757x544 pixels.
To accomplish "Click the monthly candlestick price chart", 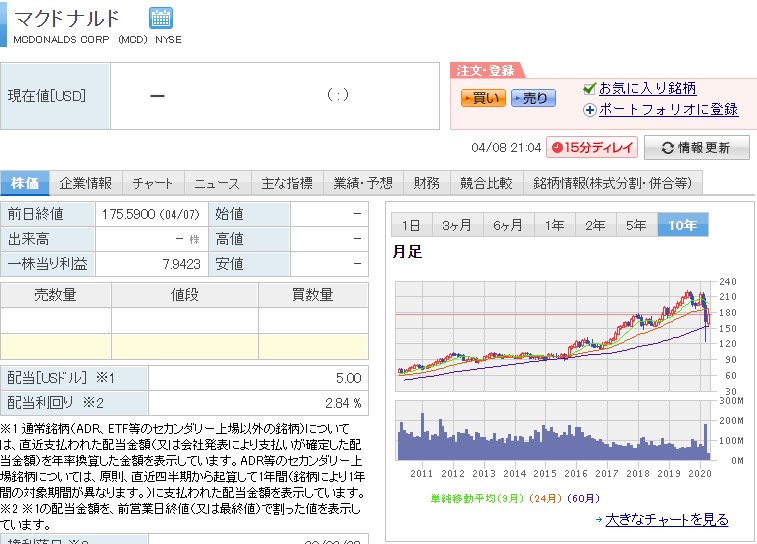I will click(x=555, y=336).
